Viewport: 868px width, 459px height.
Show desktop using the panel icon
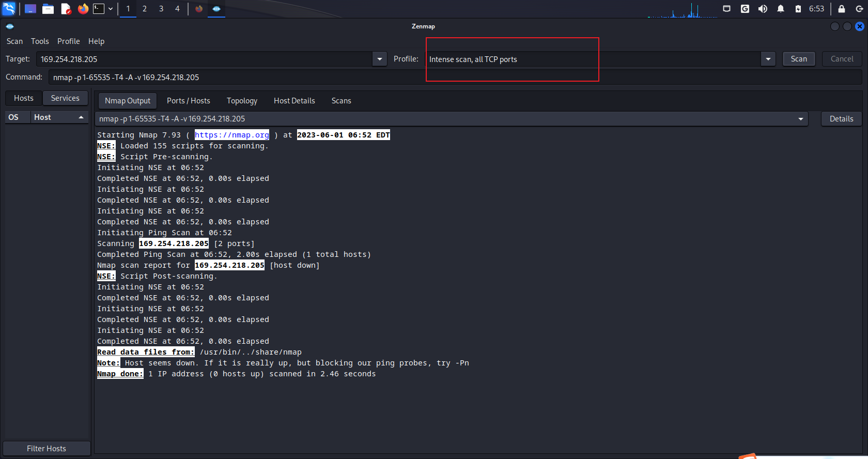[x=30, y=9]
